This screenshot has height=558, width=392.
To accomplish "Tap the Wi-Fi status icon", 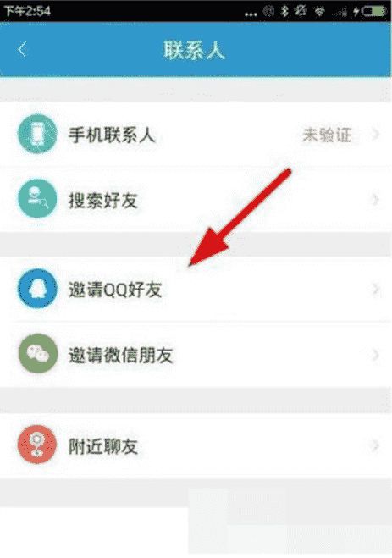I will coord(319,12).
